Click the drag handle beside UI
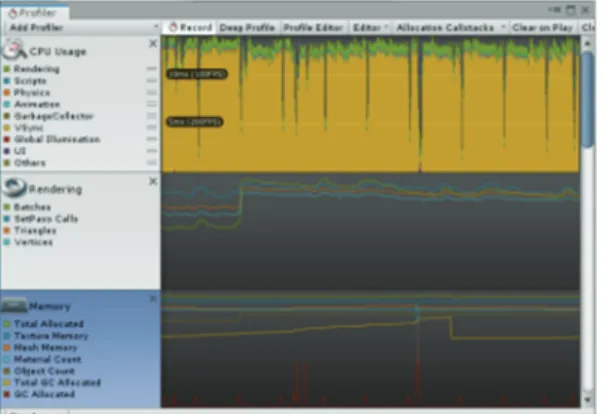The height and width of the screenshot is (414, 604). 152,151
